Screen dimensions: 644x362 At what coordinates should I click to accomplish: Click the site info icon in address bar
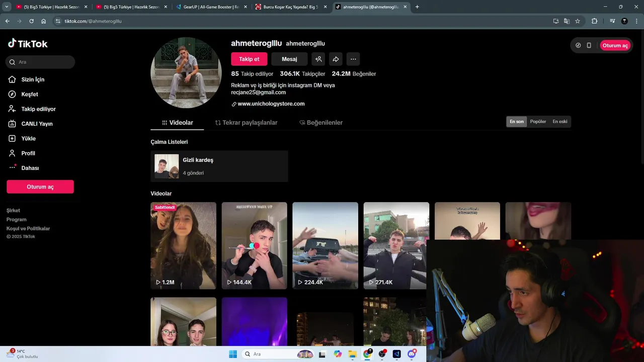point(58,21)
